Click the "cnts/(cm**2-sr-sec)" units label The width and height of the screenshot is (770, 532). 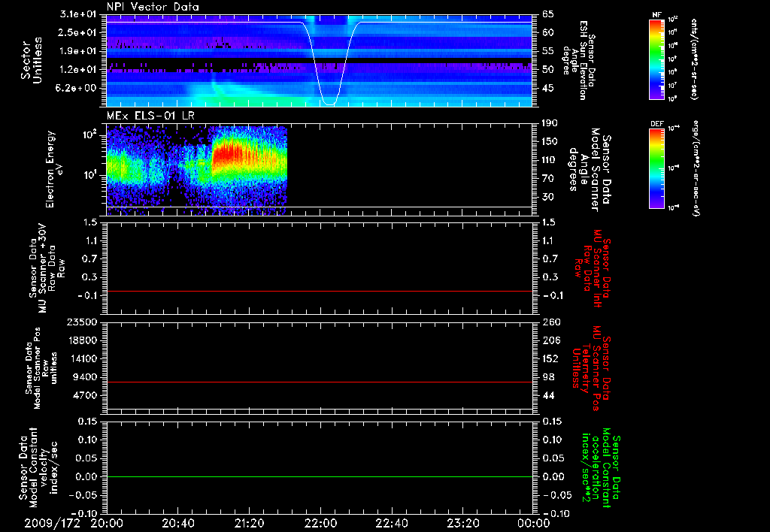[x=694, y=59]
